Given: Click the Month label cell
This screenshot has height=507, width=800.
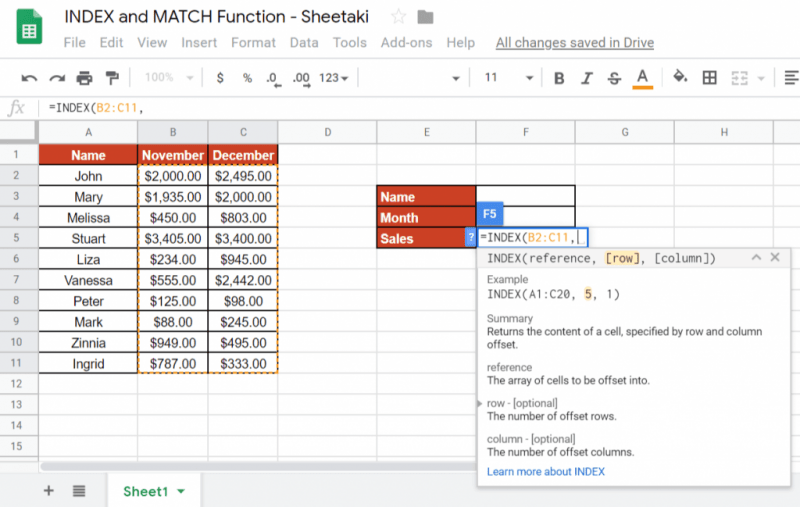Looking at the screenshot, I should pyautogui.click(x=426, y=218).
